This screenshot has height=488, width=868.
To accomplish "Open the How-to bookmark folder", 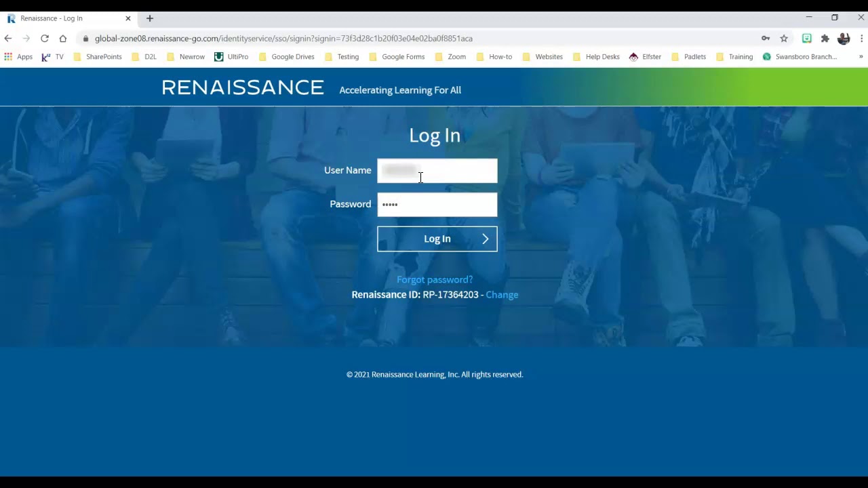I will (x=494, y=57).
